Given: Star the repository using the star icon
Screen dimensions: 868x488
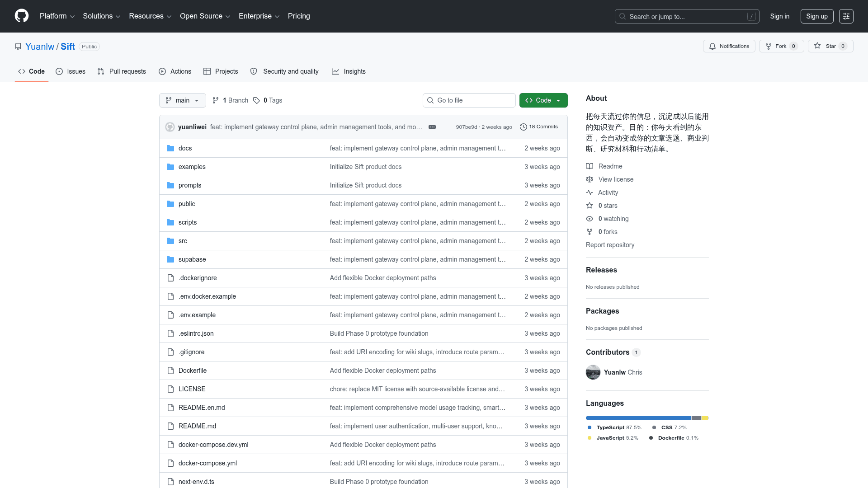Looking at the screenshot, I should click(x=817, y=46).
